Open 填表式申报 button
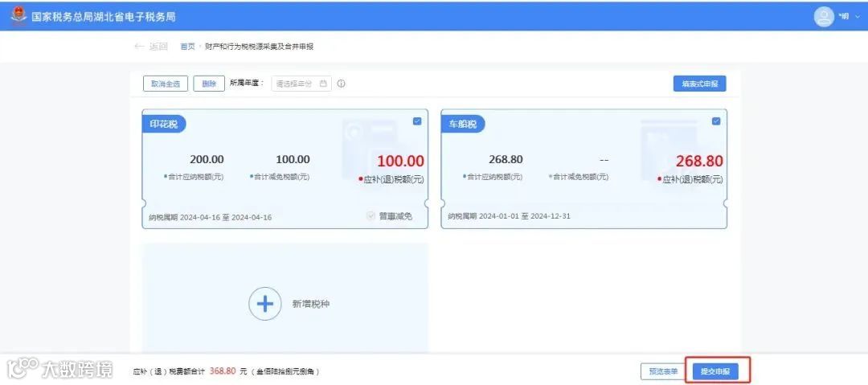This screenshot has width=868, height=385. (700, 84)
